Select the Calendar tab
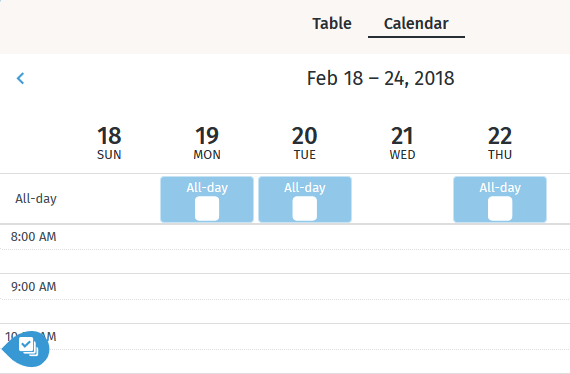 coord(416,24)
